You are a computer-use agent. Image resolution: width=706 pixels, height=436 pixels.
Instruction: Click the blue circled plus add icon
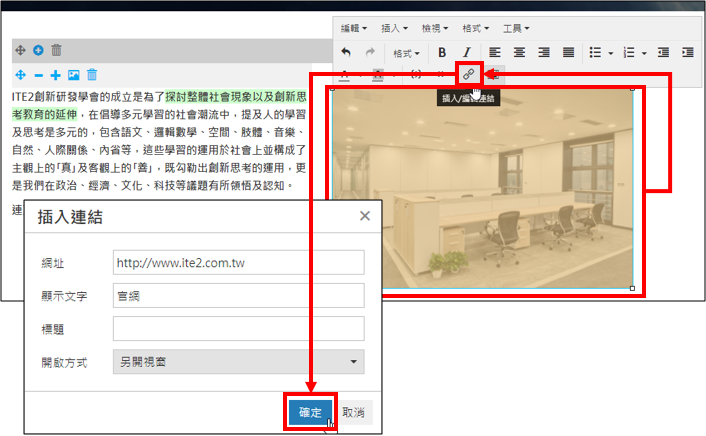(x=38, y=50)
